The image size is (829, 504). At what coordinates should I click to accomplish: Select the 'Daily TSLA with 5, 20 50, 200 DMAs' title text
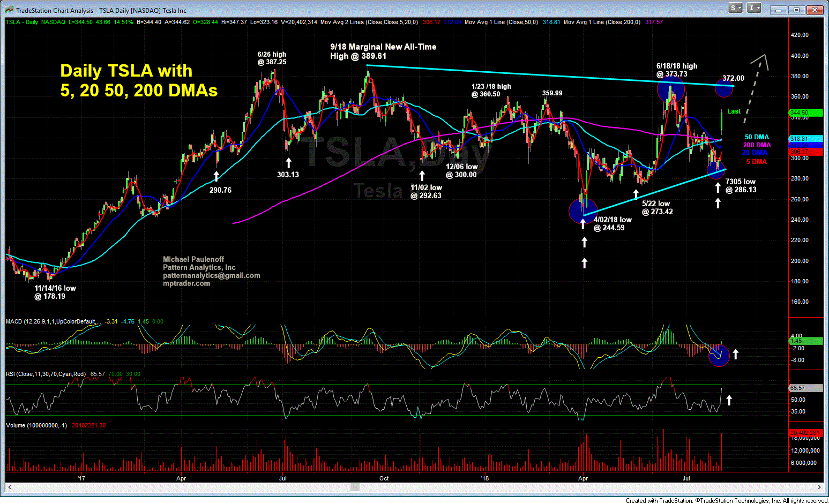[139, 80]
